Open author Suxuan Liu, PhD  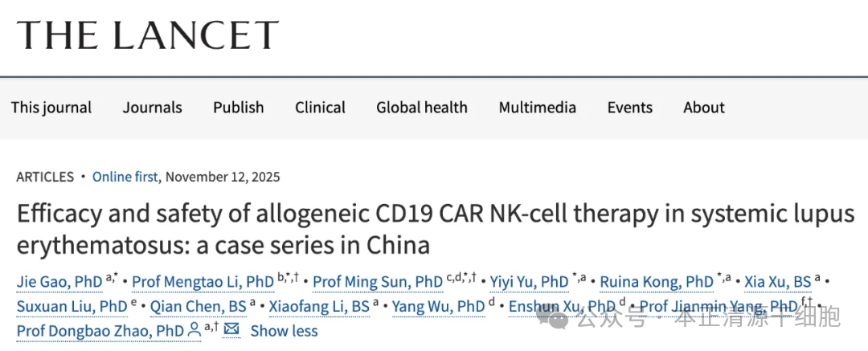point(72,306)
